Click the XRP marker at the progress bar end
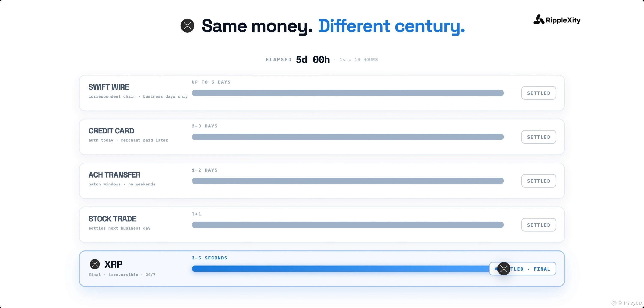 503,269
